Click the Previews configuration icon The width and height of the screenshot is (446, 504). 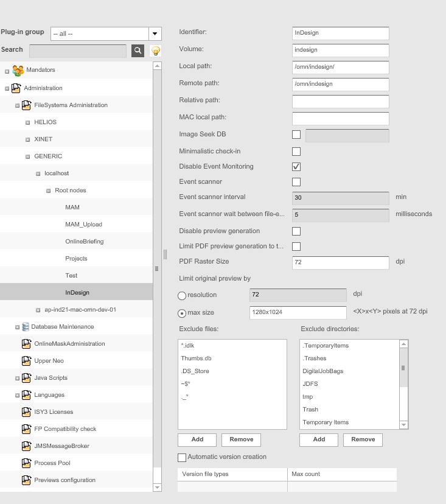pyautogui.click(x=26, y=480)
